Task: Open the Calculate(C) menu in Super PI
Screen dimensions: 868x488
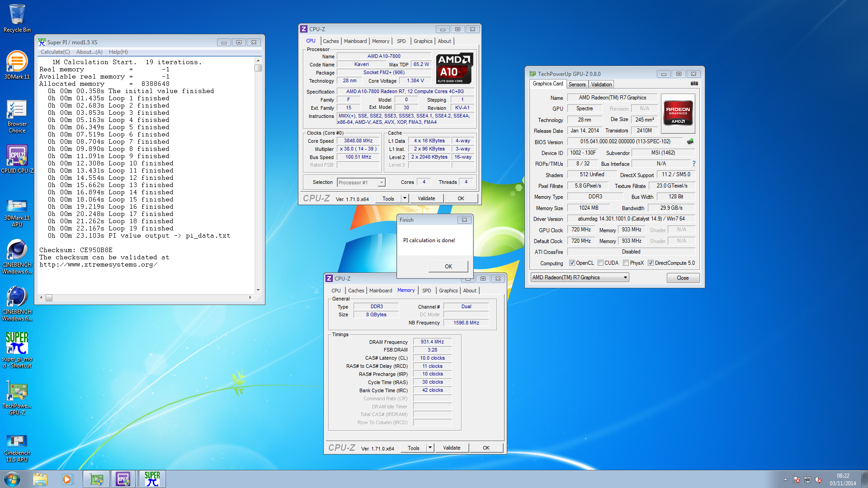Action: 55,52
